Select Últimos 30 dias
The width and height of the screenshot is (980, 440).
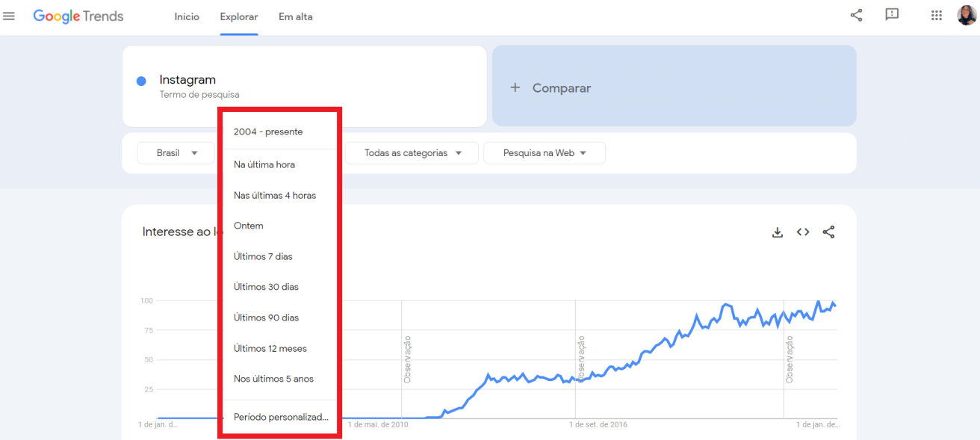coord(279,287)
